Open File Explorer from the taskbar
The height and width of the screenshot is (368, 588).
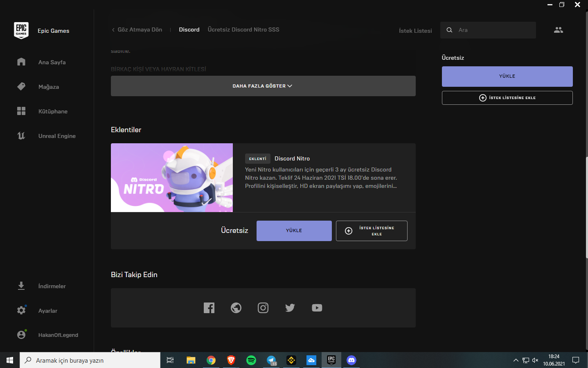(x=191, y=360)
